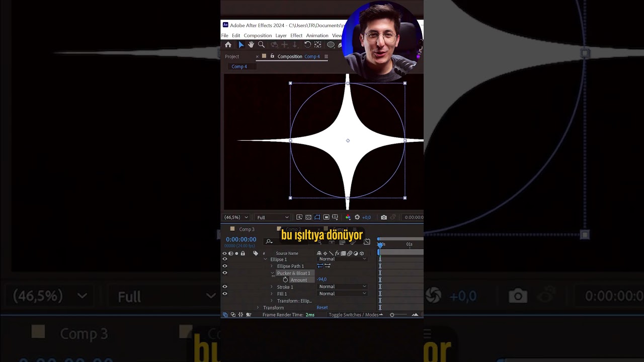The width and height of the screenshot is (644, 362).
Task: Open Ellipse 1 blend mode Normal dropdown
Action: tap(342, 259)
